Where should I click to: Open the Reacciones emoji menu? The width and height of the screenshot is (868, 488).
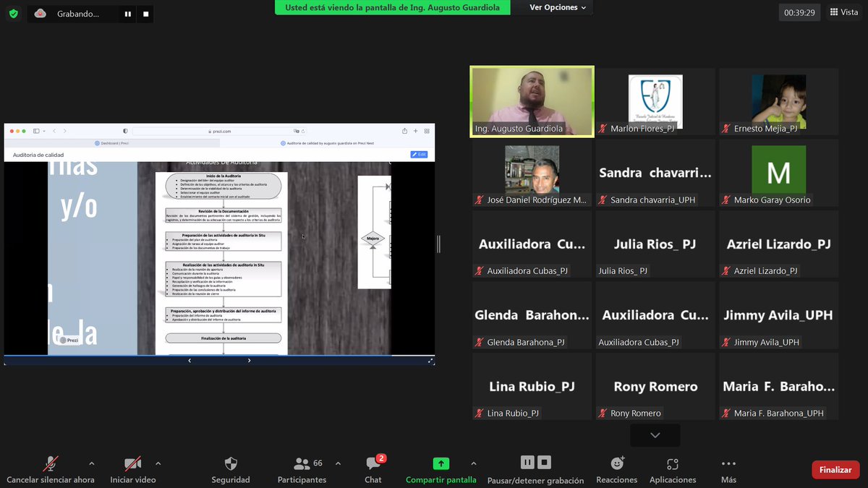(617, 471)
